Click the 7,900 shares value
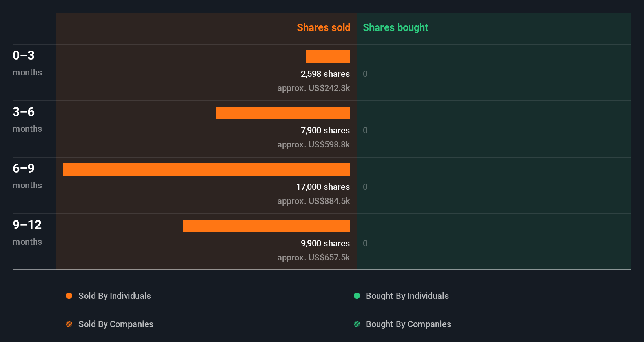644x342 pixels. point(325,130)
